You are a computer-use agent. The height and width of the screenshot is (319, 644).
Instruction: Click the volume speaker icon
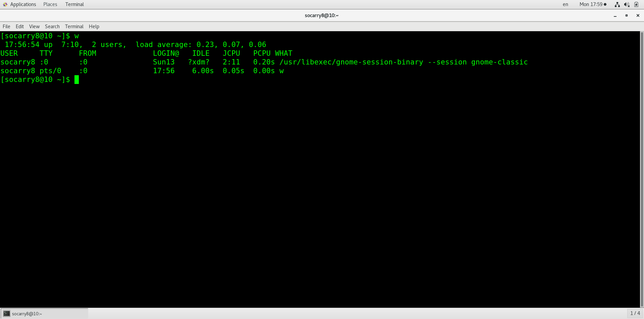point(627,4)
